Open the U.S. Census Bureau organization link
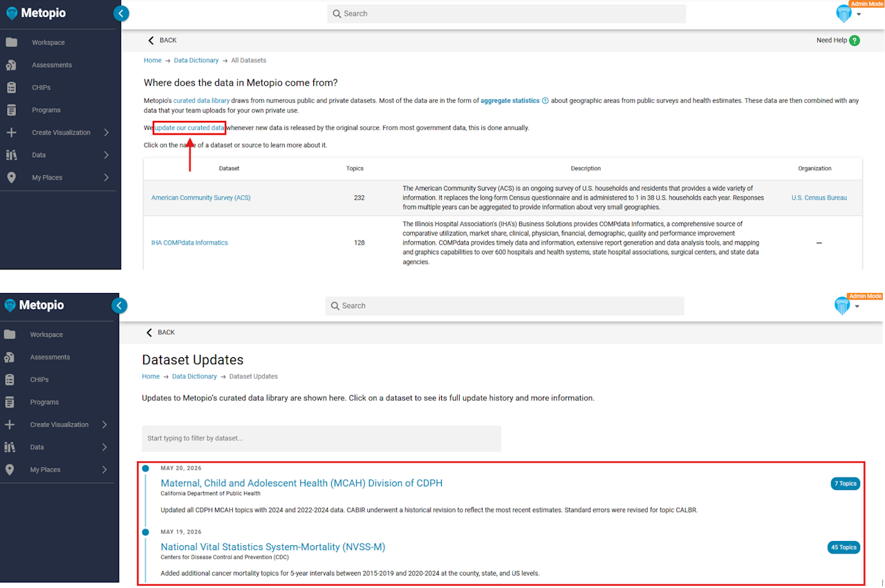 click(x=819, y=198)
